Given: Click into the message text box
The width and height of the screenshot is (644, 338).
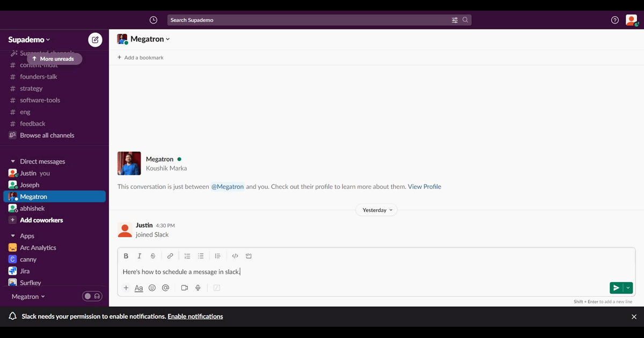Looking at the screenshot, I should click(x=376, y=272).
